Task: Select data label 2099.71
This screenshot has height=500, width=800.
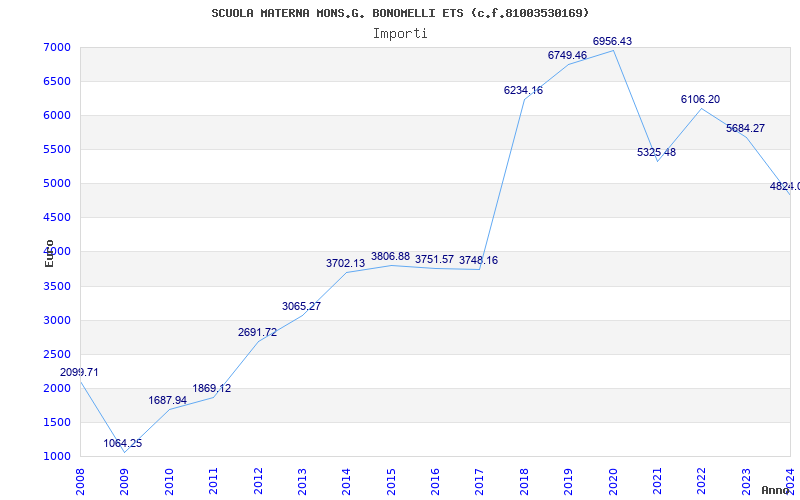Action: tap(79, 372)
